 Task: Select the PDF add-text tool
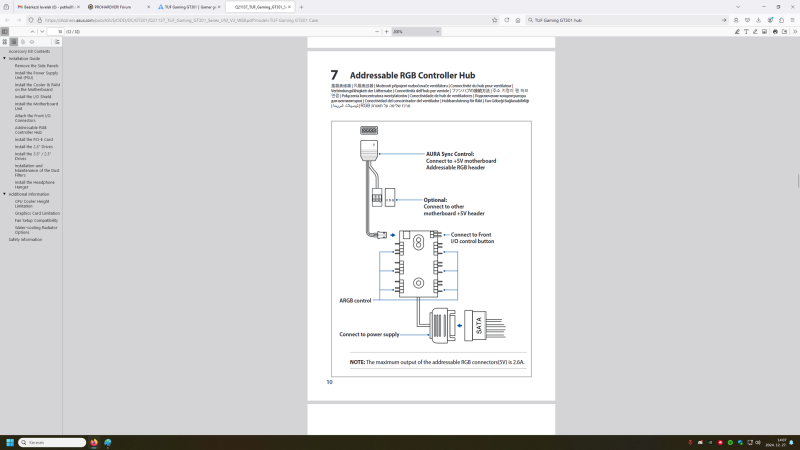pyautogui.click(x=746, y=32)
